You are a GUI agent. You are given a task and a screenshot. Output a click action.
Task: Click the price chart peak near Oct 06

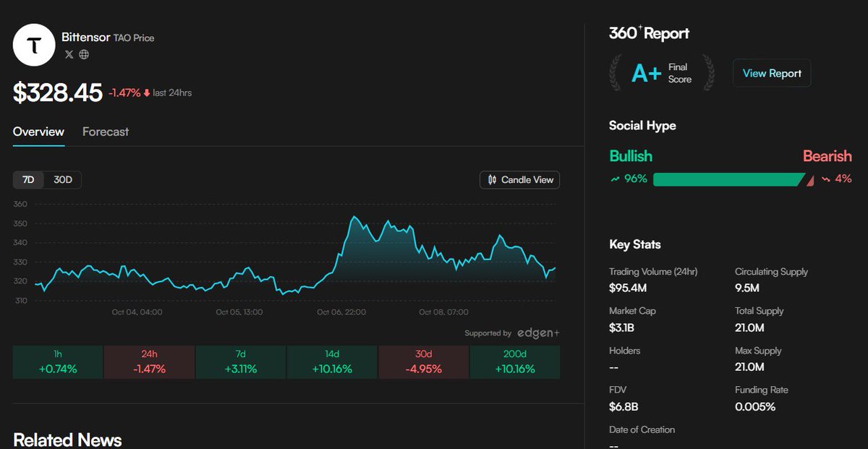(353, 217)
